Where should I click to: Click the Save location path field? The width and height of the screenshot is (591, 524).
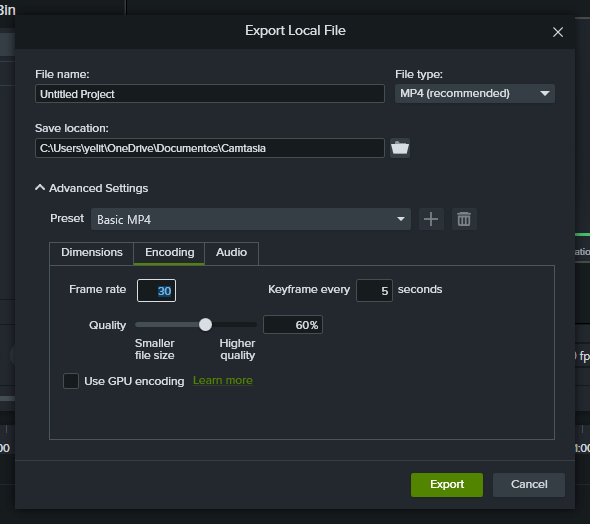[x=210, y=148]
